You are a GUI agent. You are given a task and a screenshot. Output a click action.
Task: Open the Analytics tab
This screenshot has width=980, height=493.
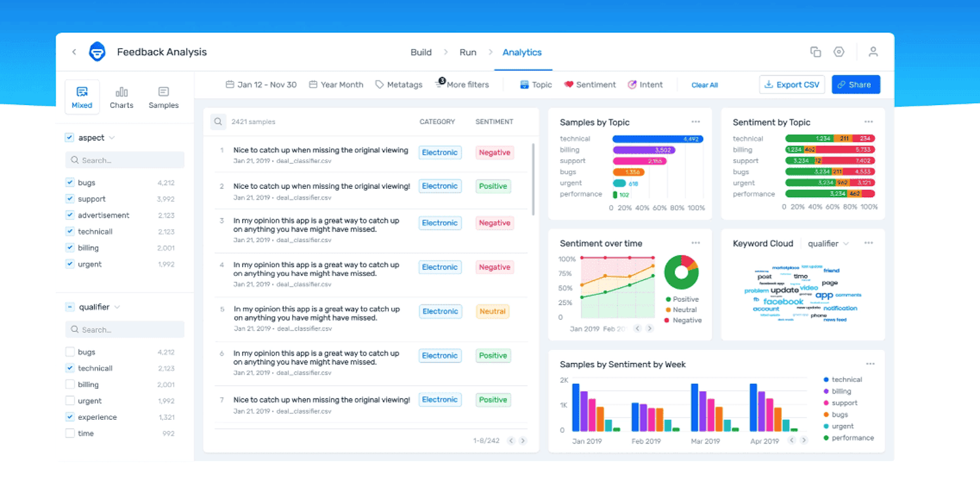tap(522, 52)
